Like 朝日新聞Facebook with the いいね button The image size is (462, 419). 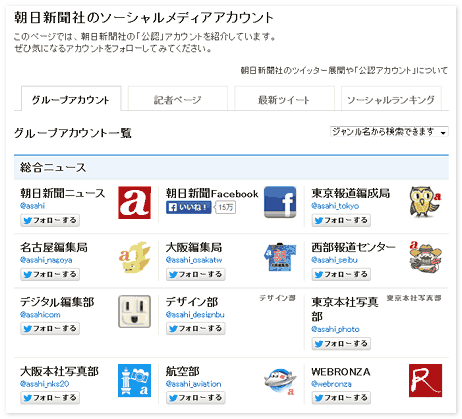pos(189,207)
